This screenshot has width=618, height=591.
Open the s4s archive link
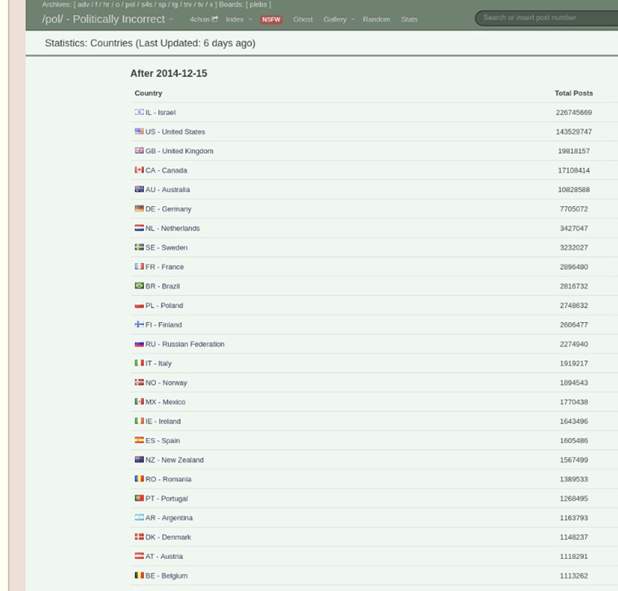(147, 5)
